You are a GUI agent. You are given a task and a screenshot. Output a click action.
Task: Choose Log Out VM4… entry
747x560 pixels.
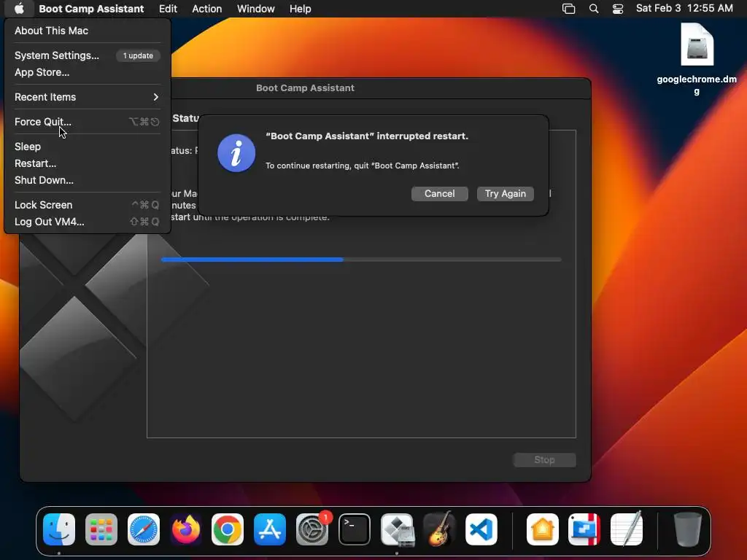coord(88,222)
